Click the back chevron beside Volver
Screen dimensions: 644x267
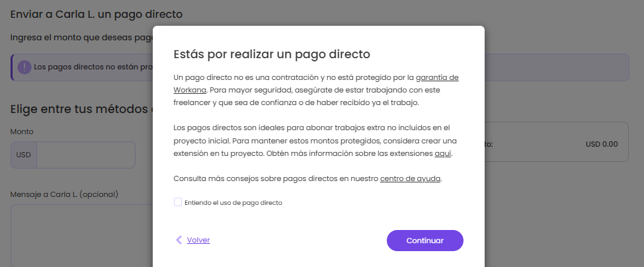[x=179, y=240]
